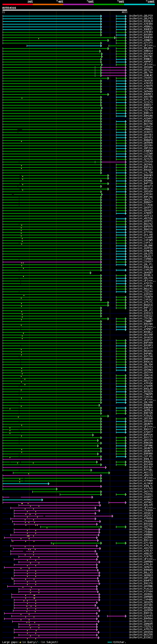Select the label UniRef100_B9H5E3
Screen dimensions: 157x644
(141, 94)
